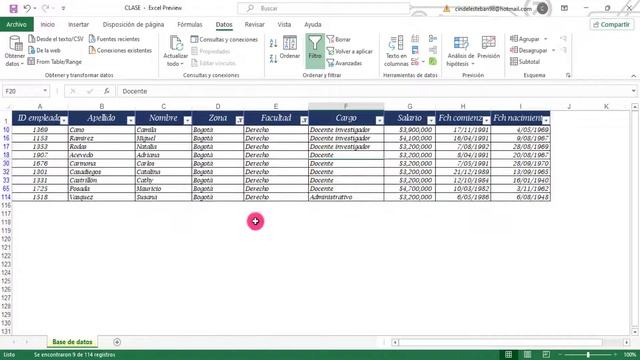The height and width of the screenshot is (360, 640).
Task: Open Fuentes recientes
Action: click(x=115, y=39)
